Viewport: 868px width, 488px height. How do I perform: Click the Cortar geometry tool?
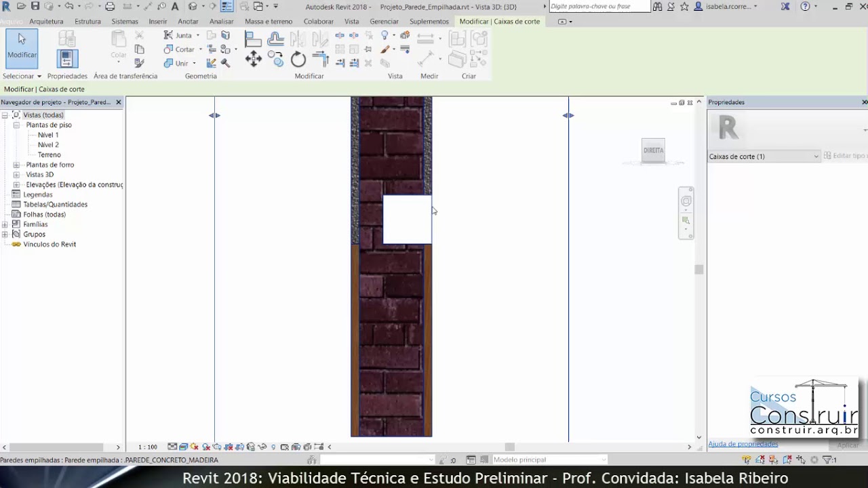coord(180,49)
